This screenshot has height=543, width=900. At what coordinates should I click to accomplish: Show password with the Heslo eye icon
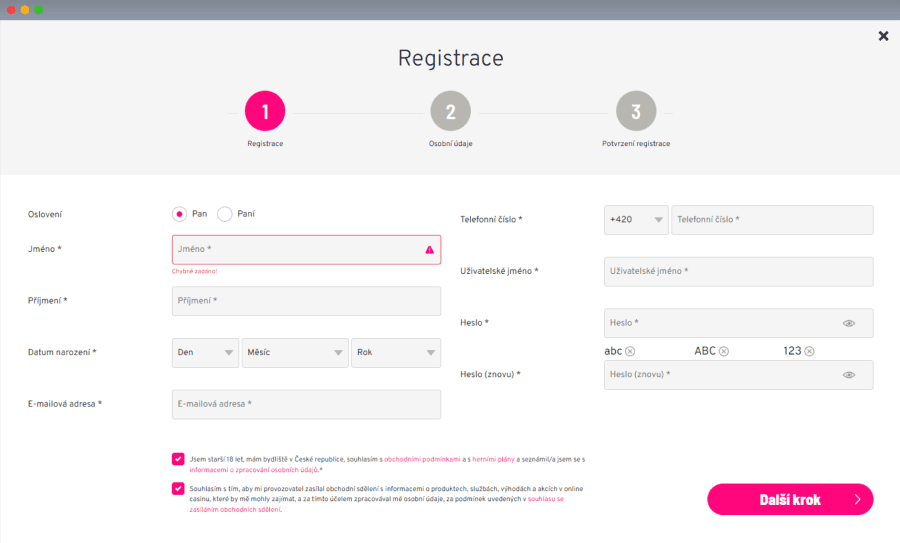849,323
